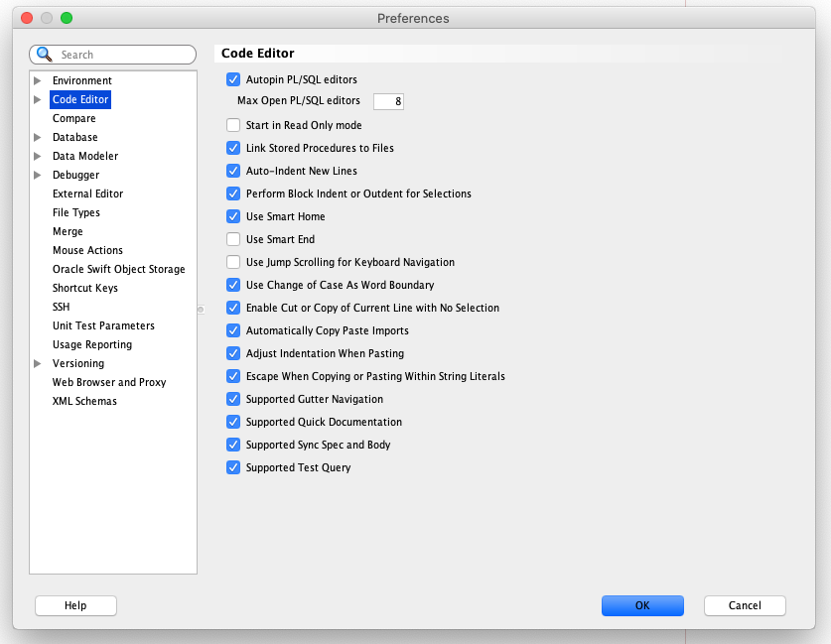Viewport: 831px width, 644px height.
Task: Open the SSH preferences page
Action: pyautogui.click(x=62, y=307)
